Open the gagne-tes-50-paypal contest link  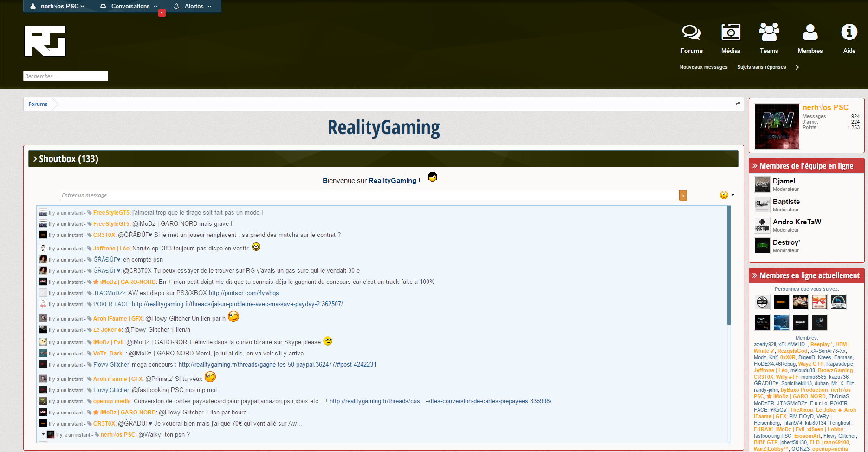[x=278, y=365]
